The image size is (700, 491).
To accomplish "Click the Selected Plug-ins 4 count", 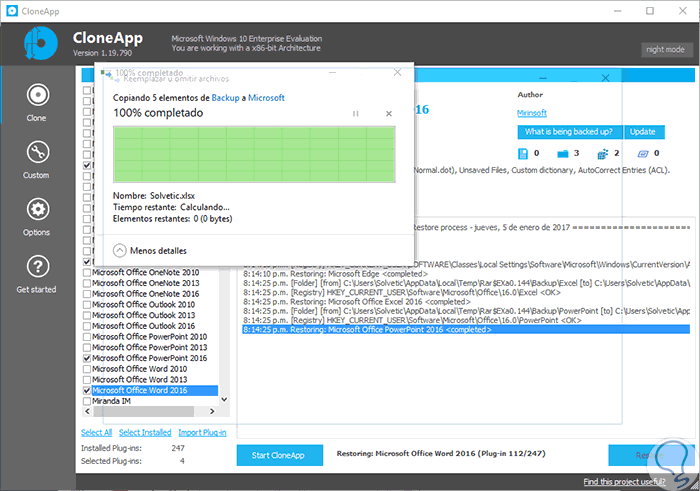I will click(x=182, y=461).
